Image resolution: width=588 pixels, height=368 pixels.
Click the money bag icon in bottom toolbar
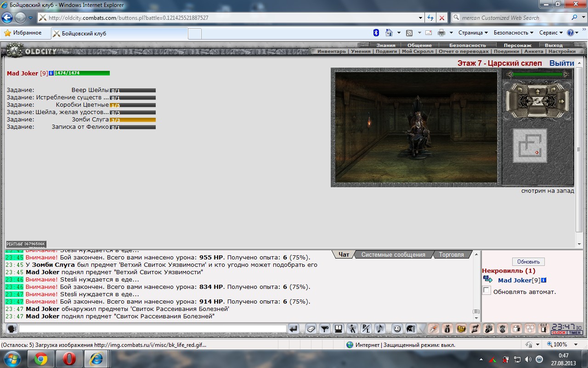(447, 328)
